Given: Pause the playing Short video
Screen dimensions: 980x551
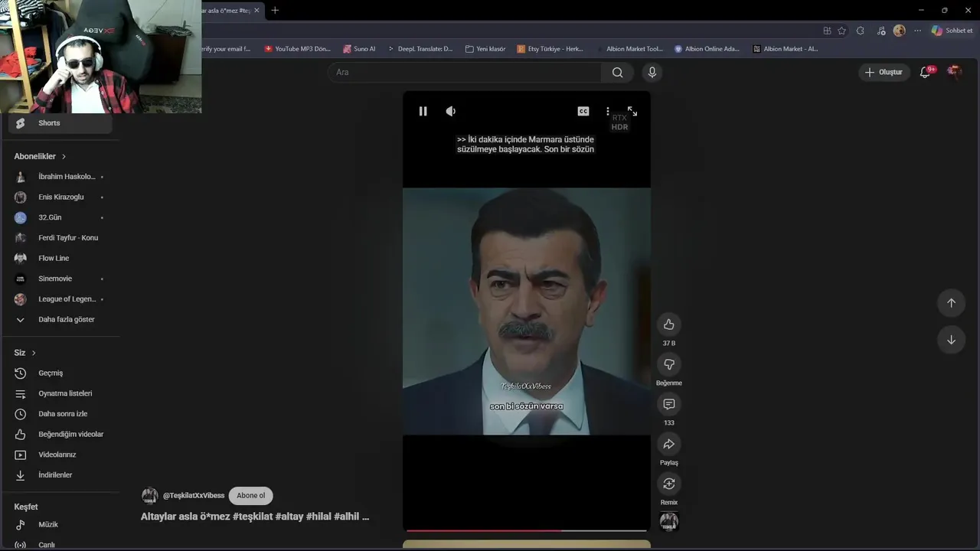Looking at the screenshot, I should (423, 111).
